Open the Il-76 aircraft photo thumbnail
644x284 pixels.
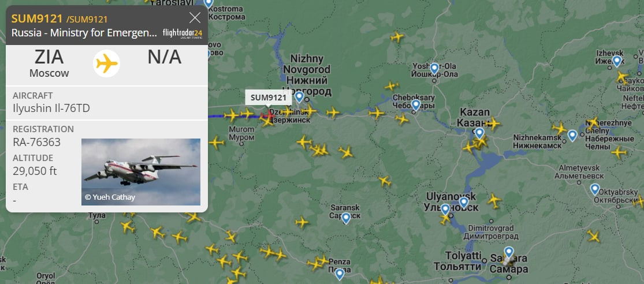[x=141, y=172]
